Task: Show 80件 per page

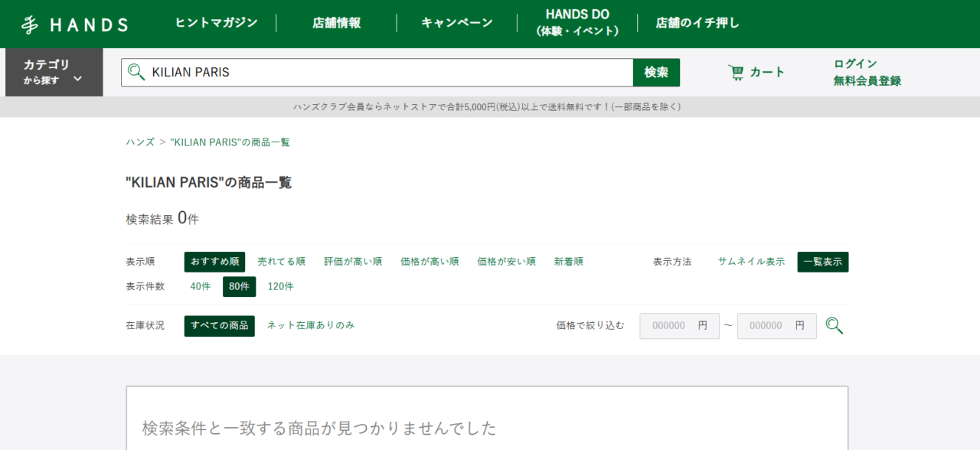Action: [239, 286]
